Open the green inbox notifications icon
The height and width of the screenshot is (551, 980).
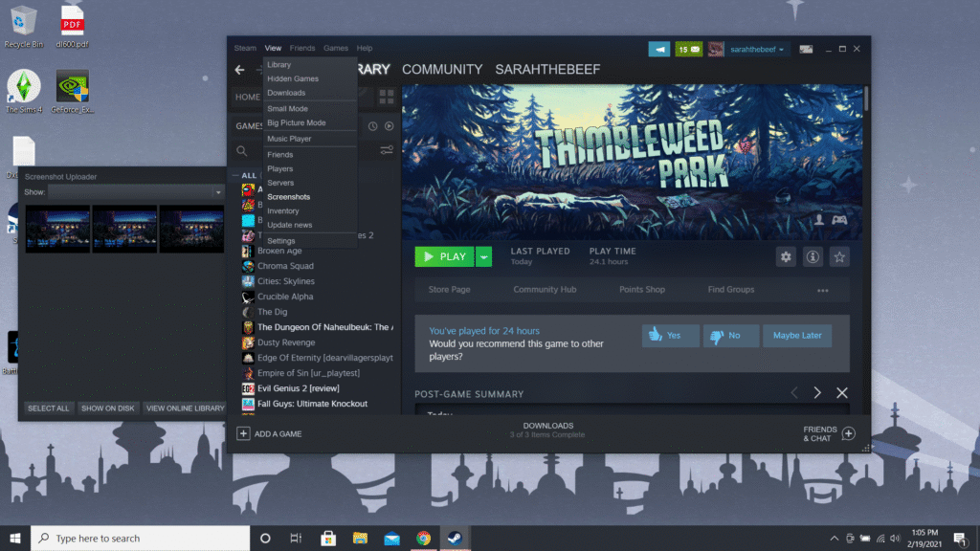click(x=689, y=49)
